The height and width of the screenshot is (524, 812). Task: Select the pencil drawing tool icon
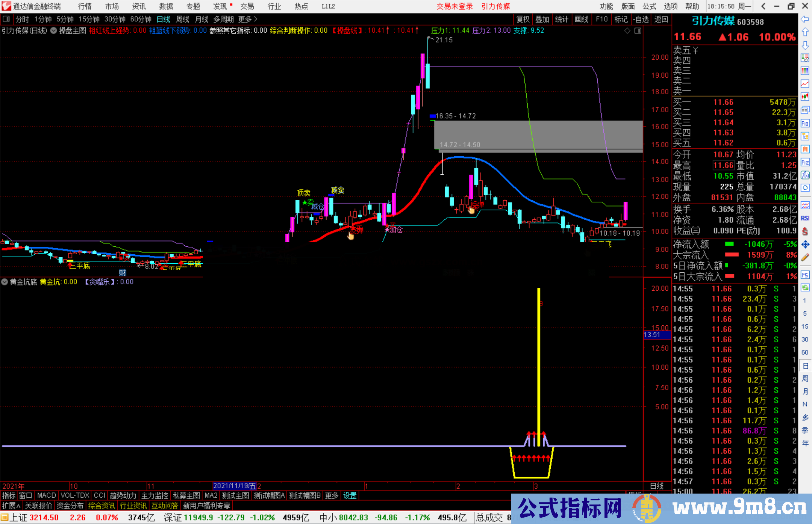coord(805,257)
